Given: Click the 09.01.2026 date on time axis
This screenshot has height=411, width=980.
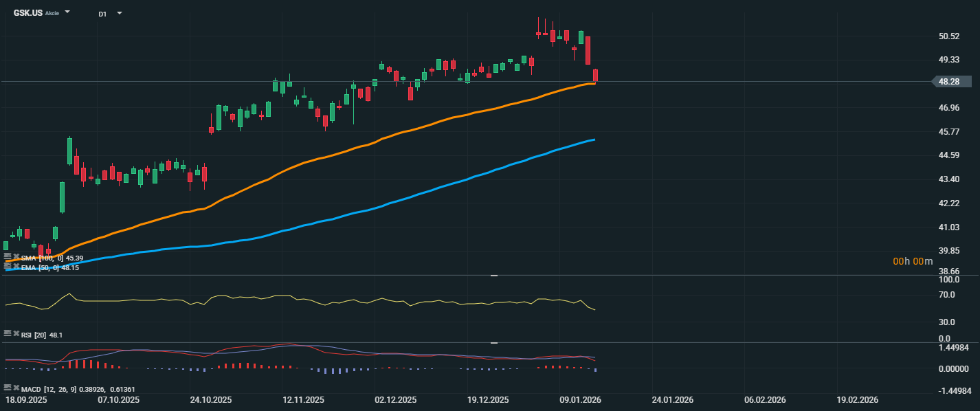Looking at the screenshot, I should [579, 399].
